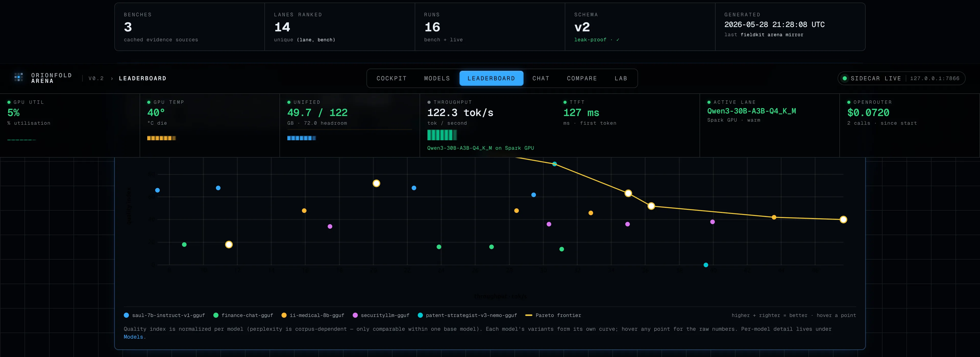This screenshot has height=357, width=980.
Task: Toggle patent-strategist-v3-nemo-gguf legend entry
Action: point(467,315)
